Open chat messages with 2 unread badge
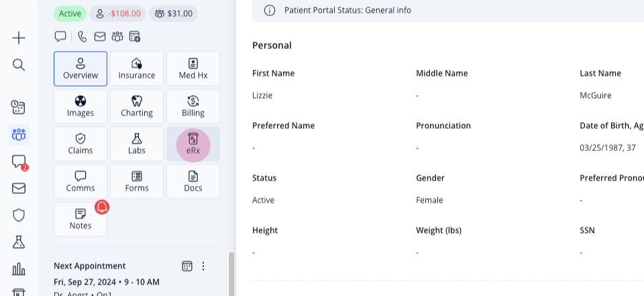Screen dimensions: 644x296 19,162
